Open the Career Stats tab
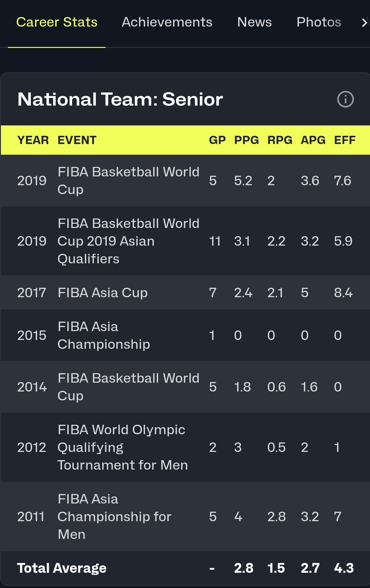 (x=57, y=22)
